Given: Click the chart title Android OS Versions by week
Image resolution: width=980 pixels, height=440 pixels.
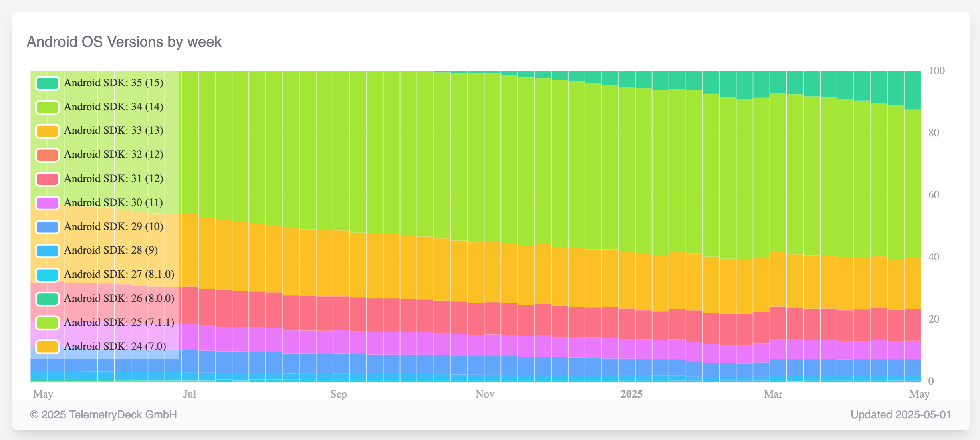Looking at the screenshot, I should tap(124, 42).
